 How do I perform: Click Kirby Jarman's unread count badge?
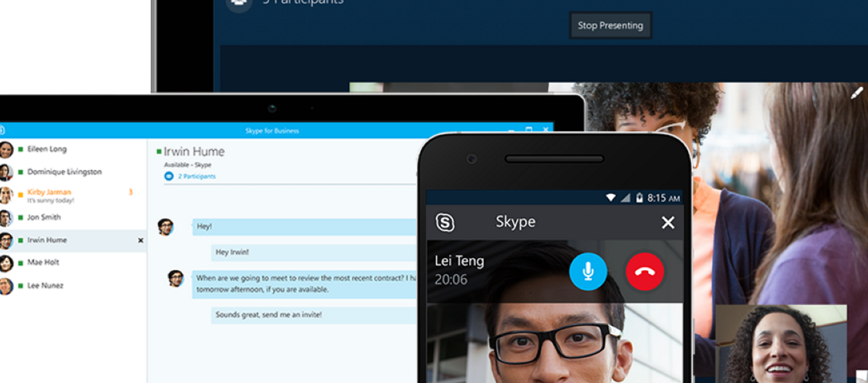[131, 192]
